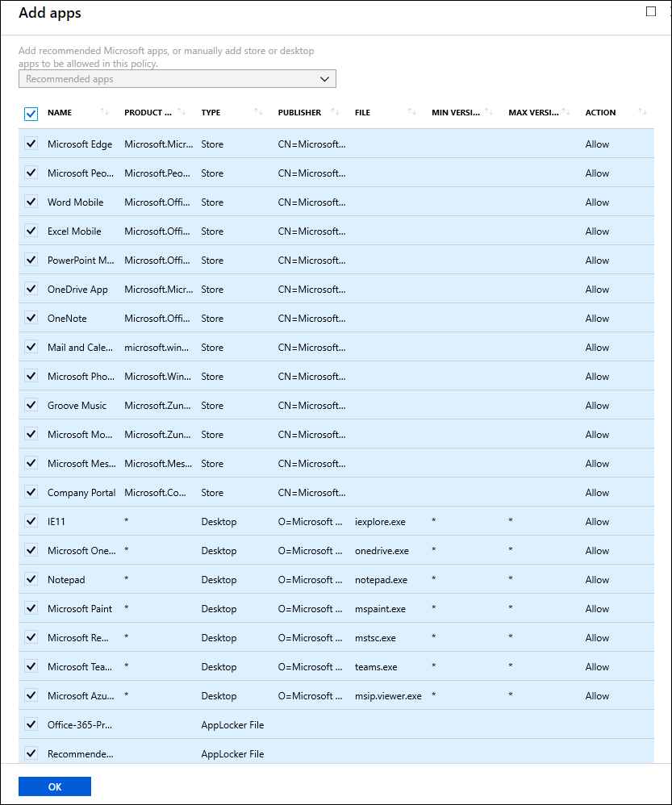This screenshot has width=672, height=805.
Task: Uncheck the IE11 app checkbox
Action: tap(31, 521)
